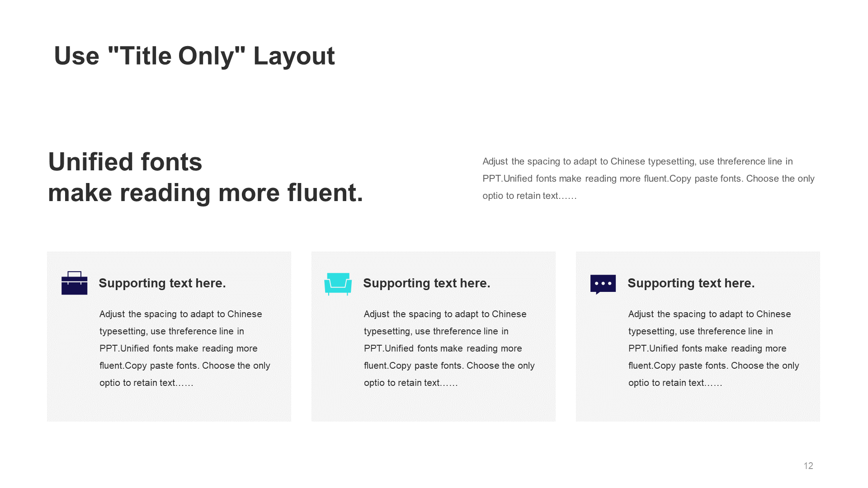Select the body paragraph in the chat bubble card
This screenshot has height=488, width=868.
[x=714, y=348]
